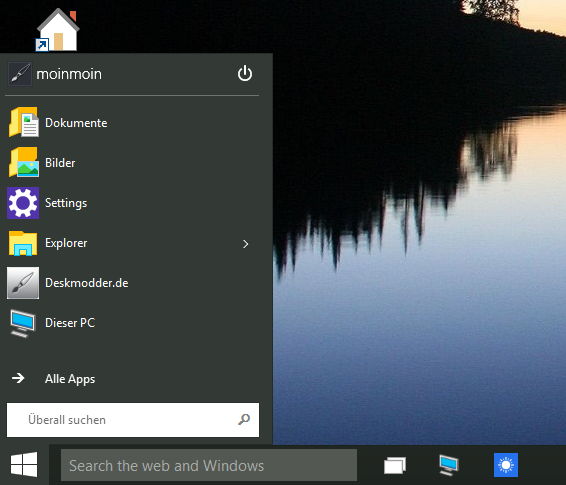Click the Alle Apps label
566x485 pixels.
click(x=70, y=379)
